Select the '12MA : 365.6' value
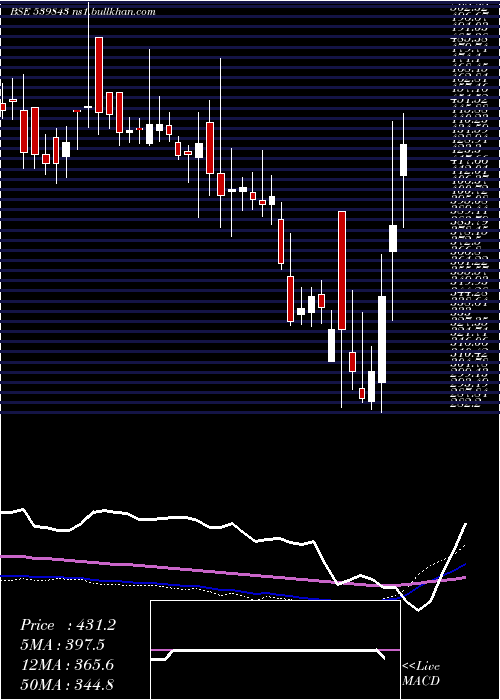 67,665
